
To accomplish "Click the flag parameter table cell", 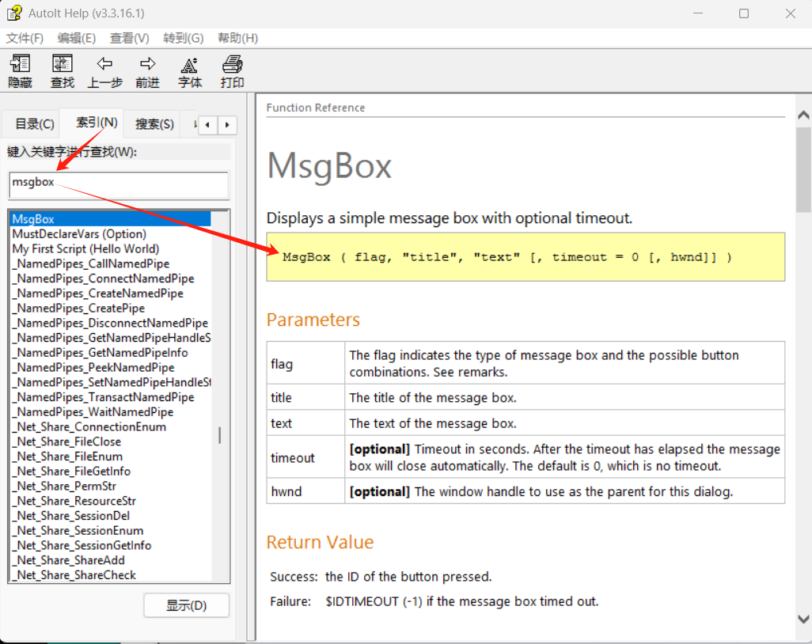I will [x=305, y=363].
